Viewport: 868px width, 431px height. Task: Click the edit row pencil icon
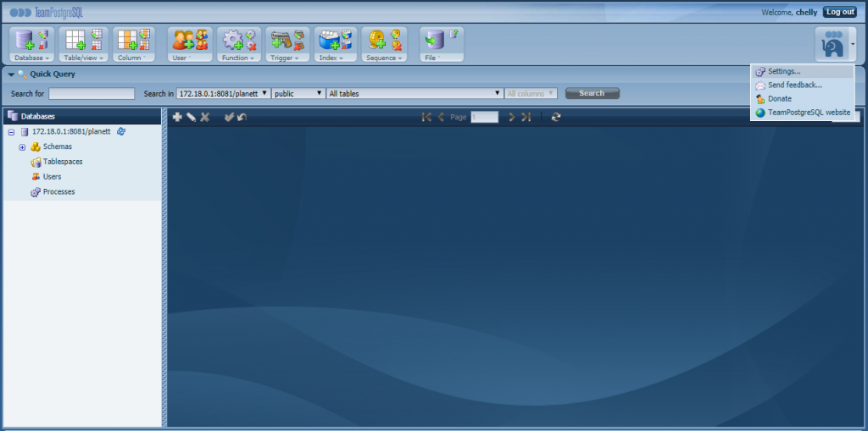191,117
